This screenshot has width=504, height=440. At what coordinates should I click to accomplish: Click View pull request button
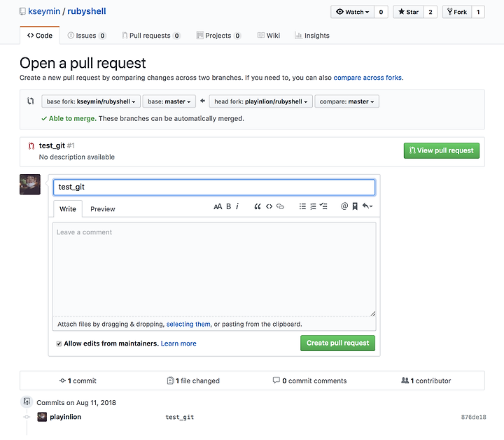[x=441, y=150]
